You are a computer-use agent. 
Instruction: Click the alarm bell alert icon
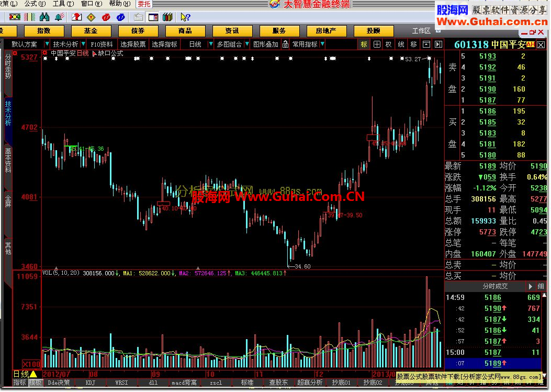pos(60,17)
